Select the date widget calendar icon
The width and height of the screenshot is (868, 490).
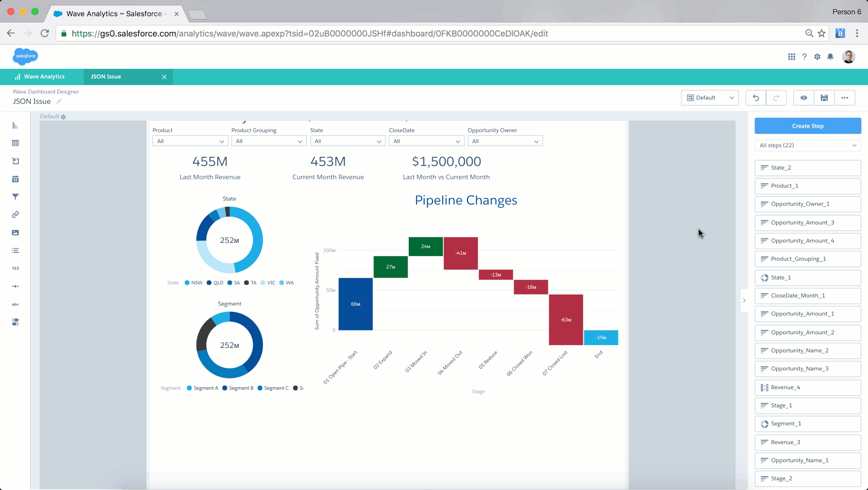(x=15, y=179)
